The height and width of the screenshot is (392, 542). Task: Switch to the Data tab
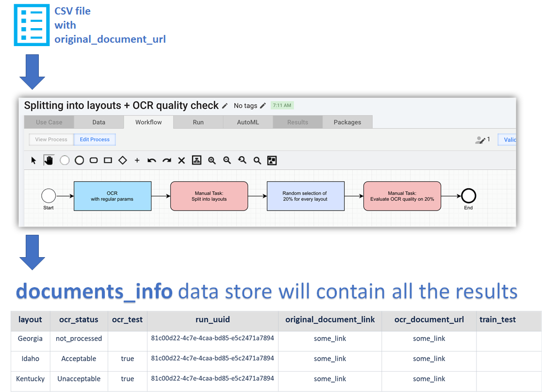99,122
